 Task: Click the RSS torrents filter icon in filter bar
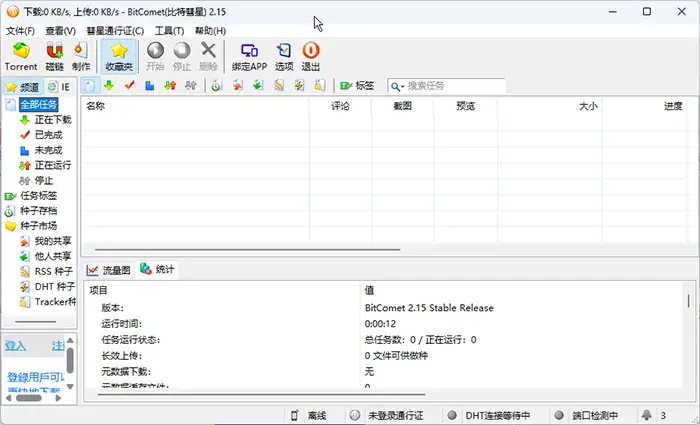tap(279, 86)
